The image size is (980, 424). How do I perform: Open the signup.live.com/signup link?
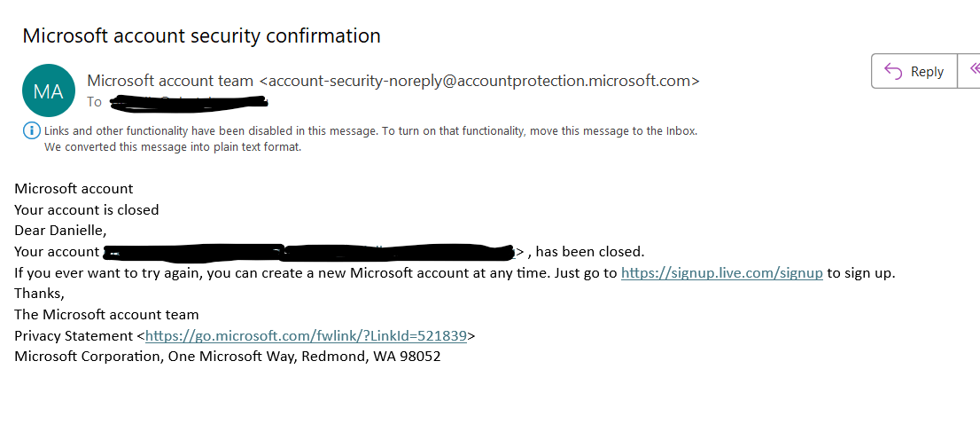tap(722, 273)
